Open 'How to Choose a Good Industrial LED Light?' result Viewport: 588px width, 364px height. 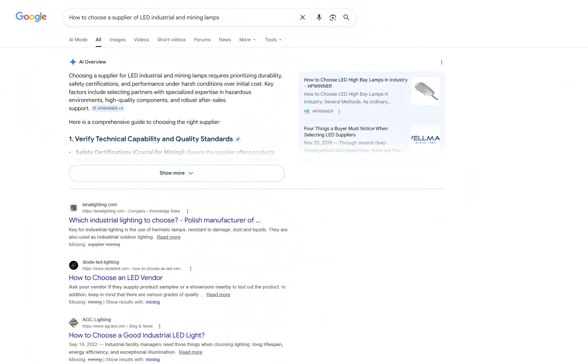pos(137,335)
